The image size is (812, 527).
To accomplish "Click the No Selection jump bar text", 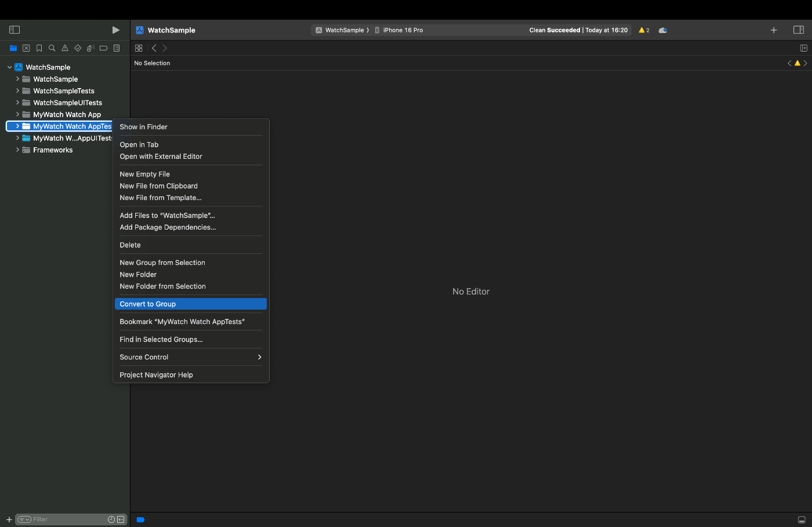I will click(x=152, y=63).
